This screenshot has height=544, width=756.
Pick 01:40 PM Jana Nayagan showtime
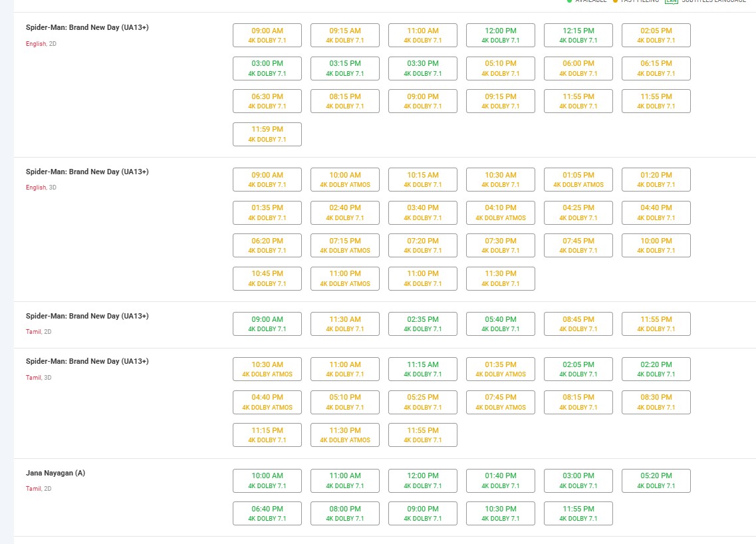point(501,481)
